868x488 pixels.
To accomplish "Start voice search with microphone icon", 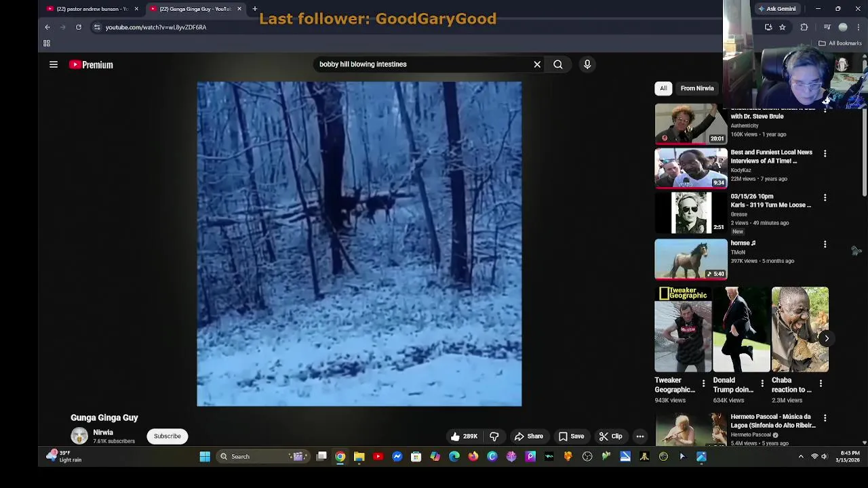I will point(587,64).
